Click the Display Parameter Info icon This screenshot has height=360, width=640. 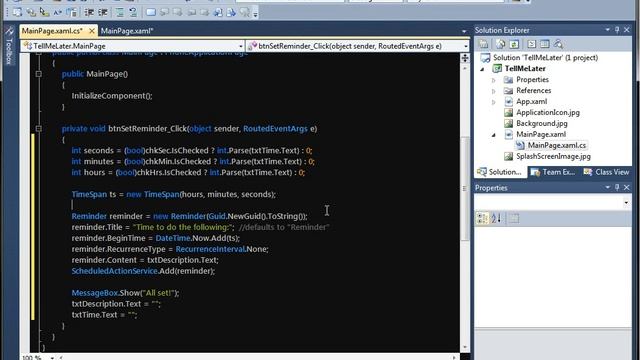(31, 12)
